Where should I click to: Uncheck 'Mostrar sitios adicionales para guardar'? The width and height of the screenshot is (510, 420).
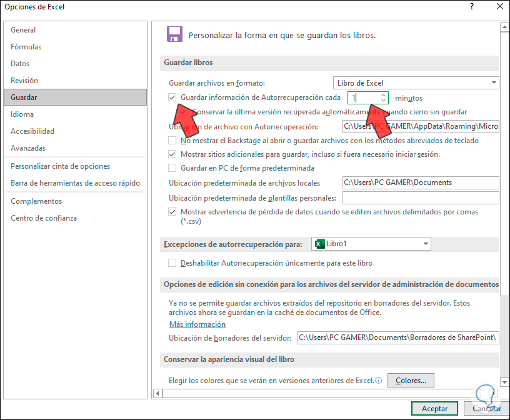pos(172,154)
